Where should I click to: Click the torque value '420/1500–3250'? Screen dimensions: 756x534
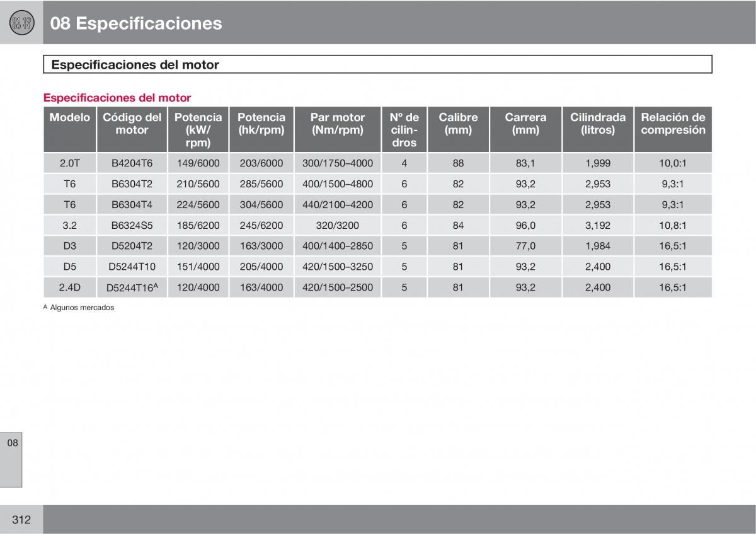338,267
